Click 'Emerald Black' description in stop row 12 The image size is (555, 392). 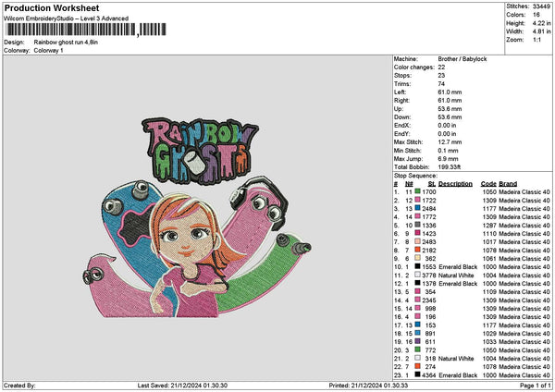click(458, 284)
